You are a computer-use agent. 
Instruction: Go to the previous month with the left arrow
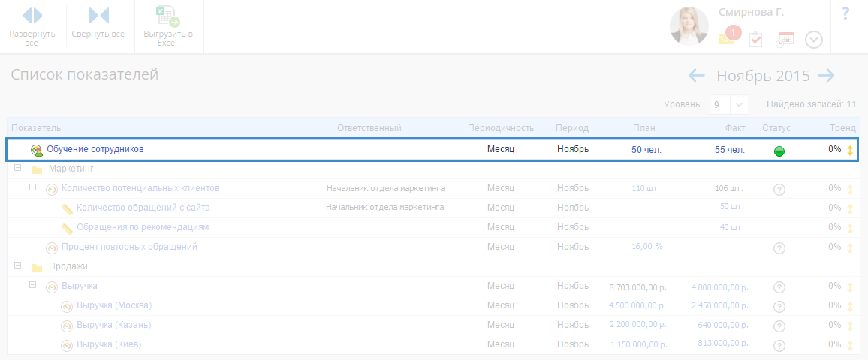coord(696,75)
